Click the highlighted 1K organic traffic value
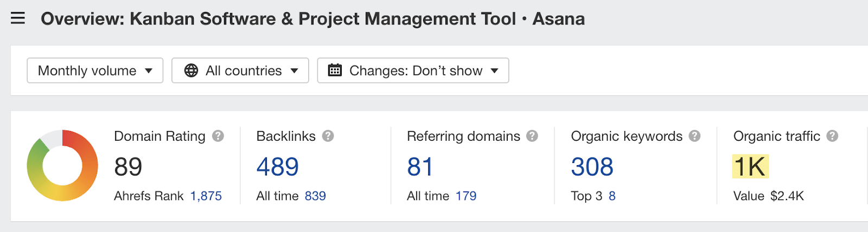The height and width of the screenshot is (232, 868). (750, 167)
